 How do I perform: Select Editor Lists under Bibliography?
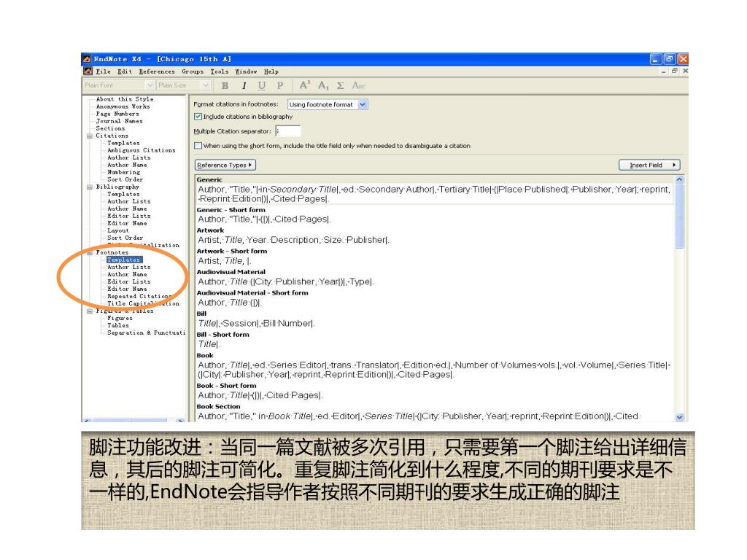[x=128, y=216]
